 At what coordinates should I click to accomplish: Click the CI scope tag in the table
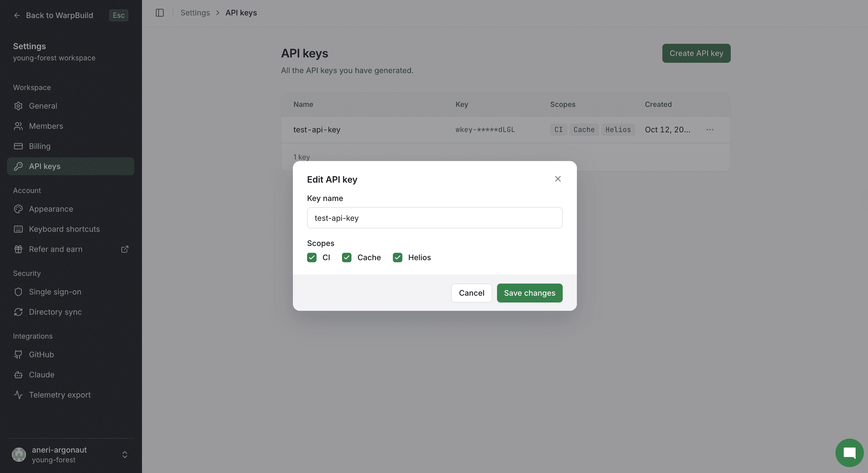(558, 130)
